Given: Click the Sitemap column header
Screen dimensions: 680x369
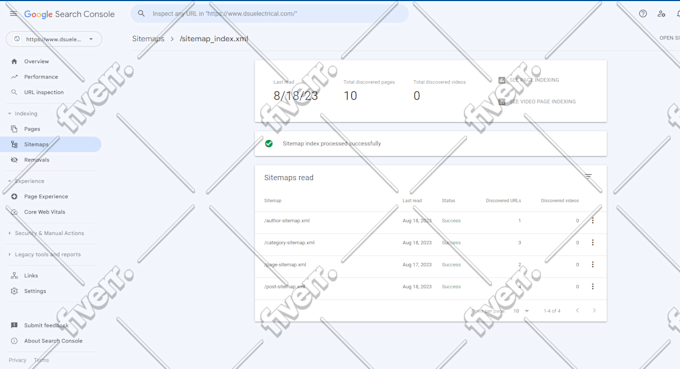Looking at the screenshot, I should (273, 201).
